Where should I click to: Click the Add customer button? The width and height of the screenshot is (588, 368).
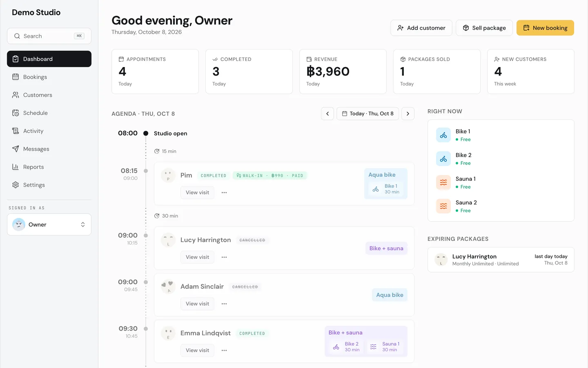click(421, 28)
